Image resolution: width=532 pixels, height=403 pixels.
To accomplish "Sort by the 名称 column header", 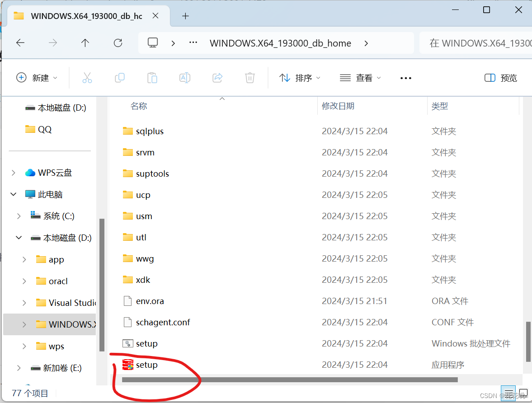I will coord(139,106).
